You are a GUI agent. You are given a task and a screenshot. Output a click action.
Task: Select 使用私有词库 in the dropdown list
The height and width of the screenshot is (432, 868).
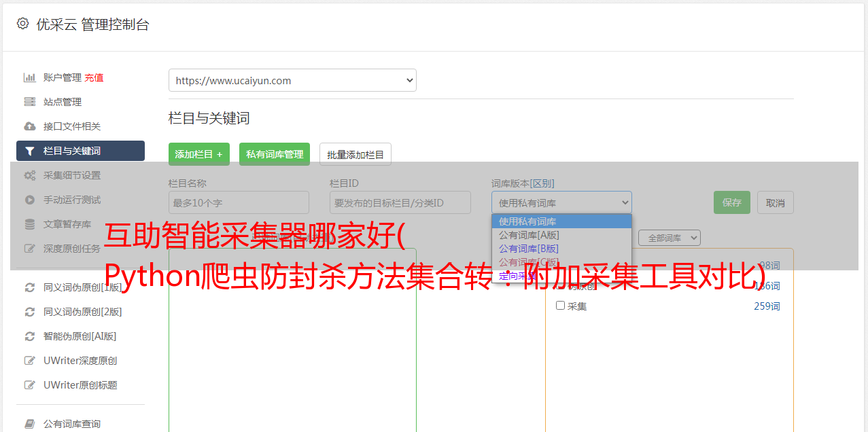(x=561, y=221)
